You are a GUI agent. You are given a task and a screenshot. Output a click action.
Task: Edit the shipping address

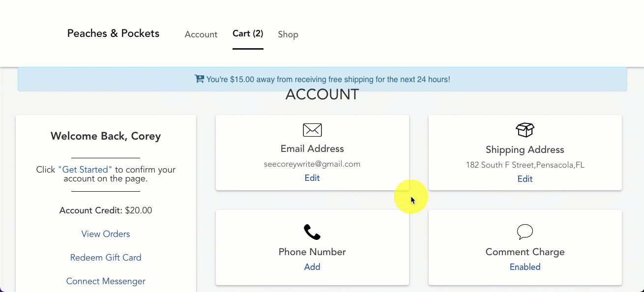tap(525, 179)
